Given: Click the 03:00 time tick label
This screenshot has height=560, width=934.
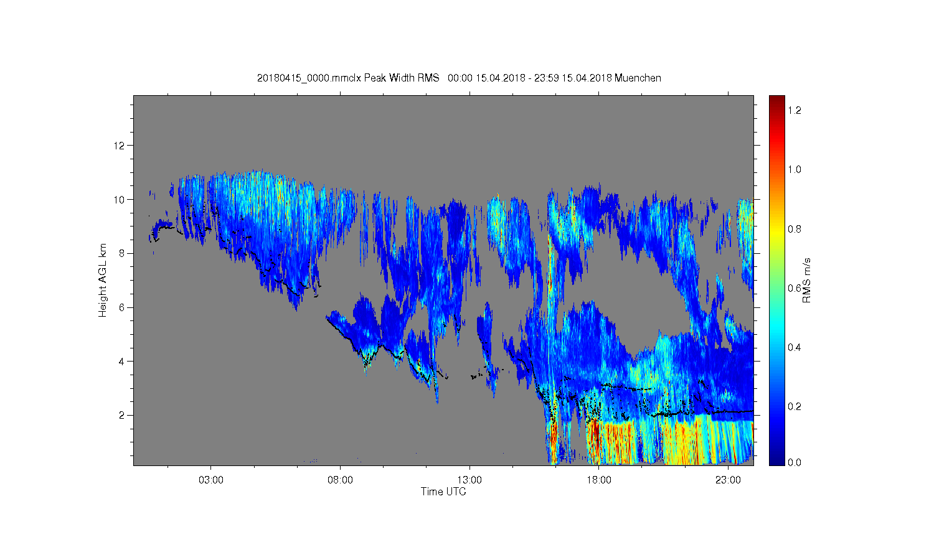Looking at the screenshot, I should 211,480.
